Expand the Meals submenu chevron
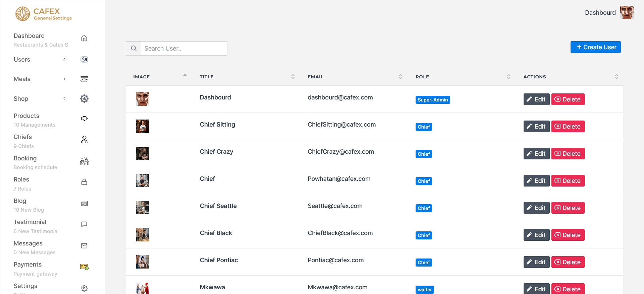644x294 pixels. click(x=64, y=79)
